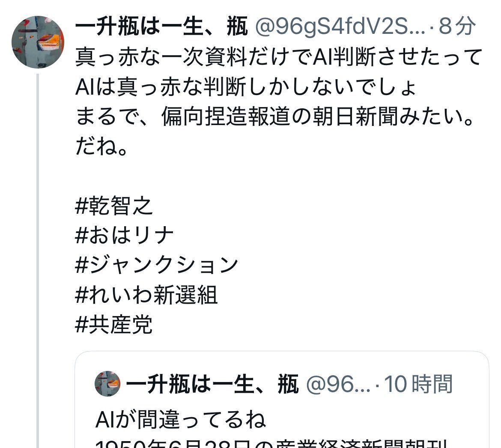The width and height of the screenshot is (501, 448).
Task: Click the tweet line AIは真っ赤な判断しかしないでしょ
Action: point(246,87)
